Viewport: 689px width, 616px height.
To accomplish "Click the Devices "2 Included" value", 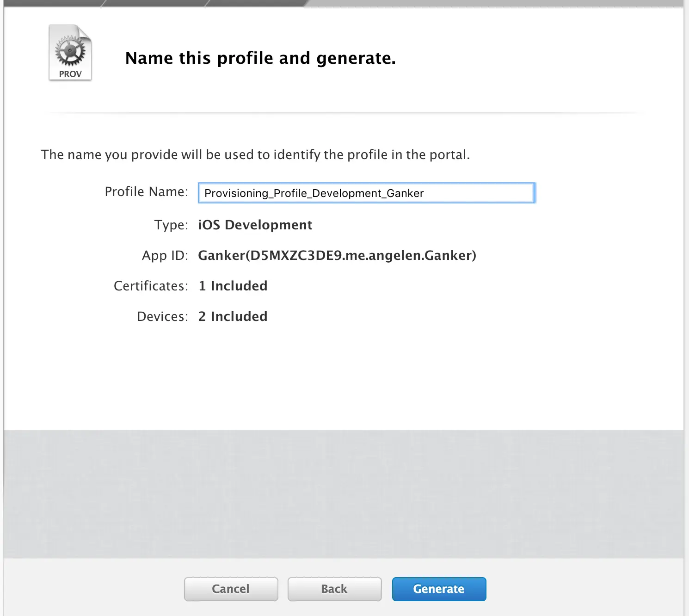I will [233, 316].
